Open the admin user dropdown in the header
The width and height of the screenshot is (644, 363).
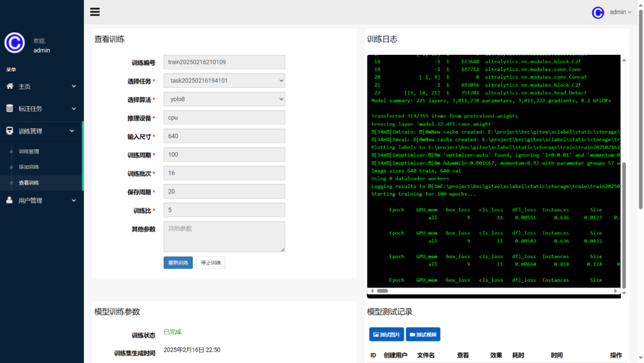pyautogui.click(x=620, y=13)
